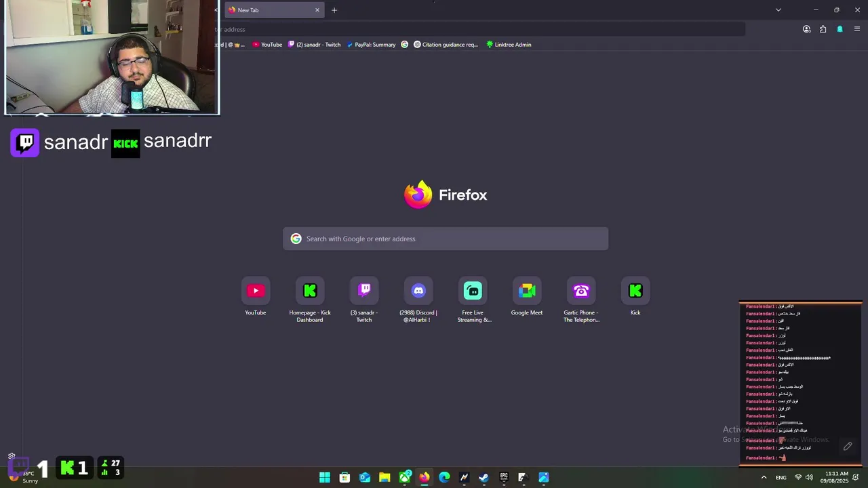Image resolution: width=868 pixels, height=488 pixels.
Task: Open the clock showing 11:11 AM
Action: point(836,477)
